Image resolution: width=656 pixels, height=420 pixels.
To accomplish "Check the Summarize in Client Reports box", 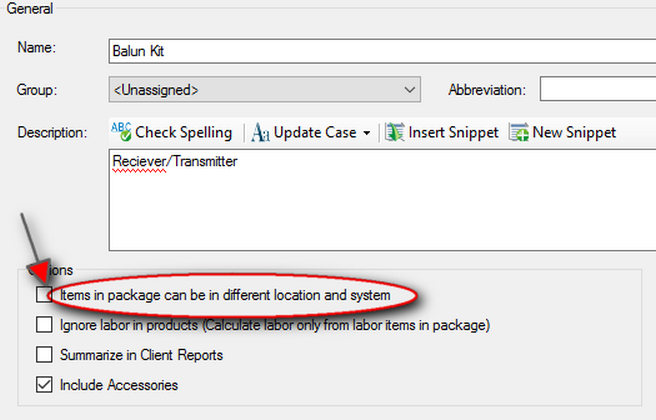I will [44, 355].
